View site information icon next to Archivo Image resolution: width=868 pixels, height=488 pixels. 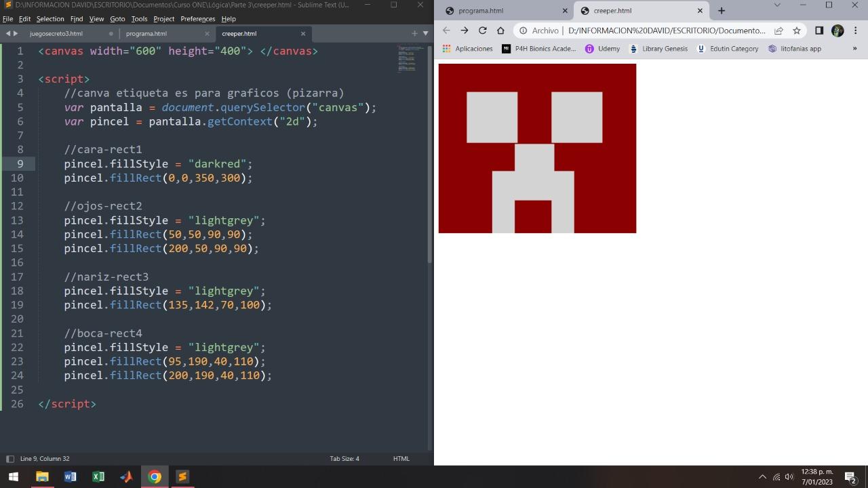pos(524,30)
